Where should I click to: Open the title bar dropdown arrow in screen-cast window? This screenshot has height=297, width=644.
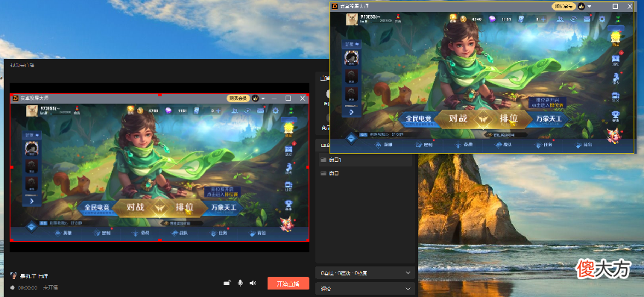click(590, 6)
